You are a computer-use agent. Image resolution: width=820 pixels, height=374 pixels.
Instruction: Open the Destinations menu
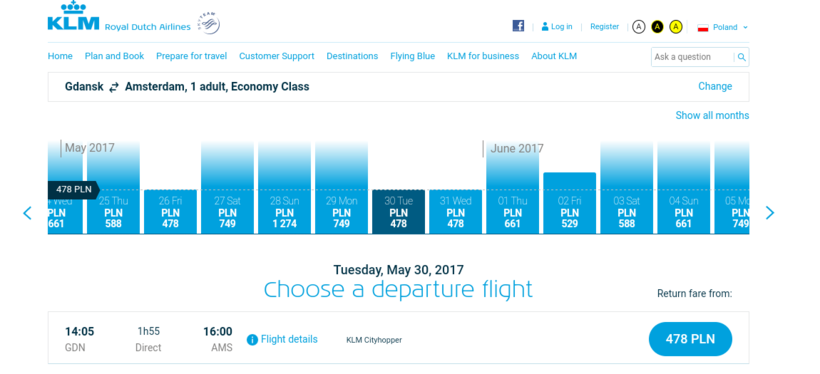pos(352,56)
